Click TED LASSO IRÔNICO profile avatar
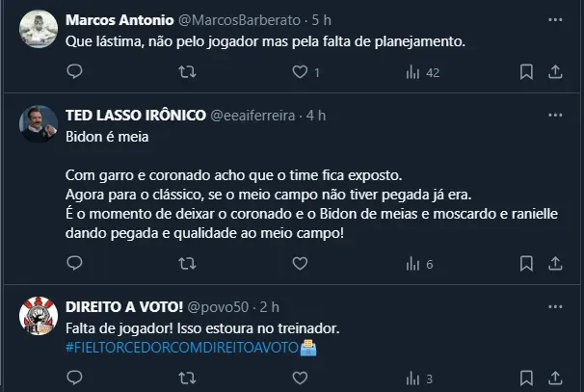Image resolution: width=584 pixels, height=392 pixels. click(x=37, y=122)
